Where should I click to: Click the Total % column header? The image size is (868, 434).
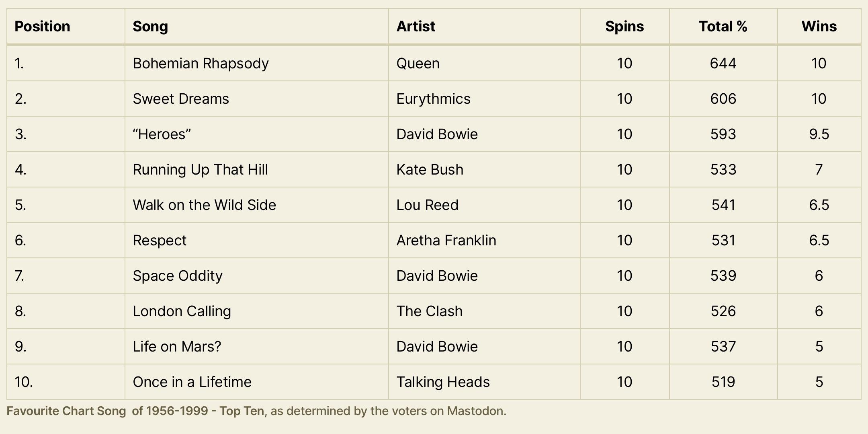click(x=723, y=27)
